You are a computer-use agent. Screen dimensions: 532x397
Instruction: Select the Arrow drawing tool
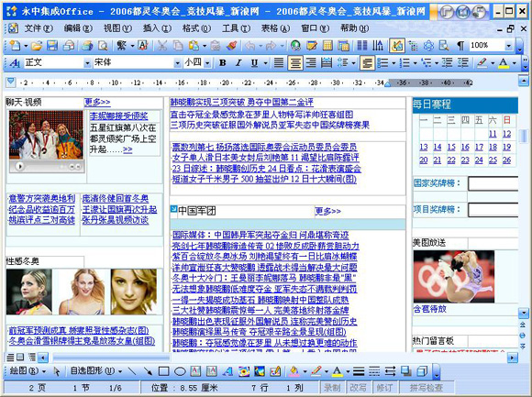pyautogui.click(x=148, y=371)
